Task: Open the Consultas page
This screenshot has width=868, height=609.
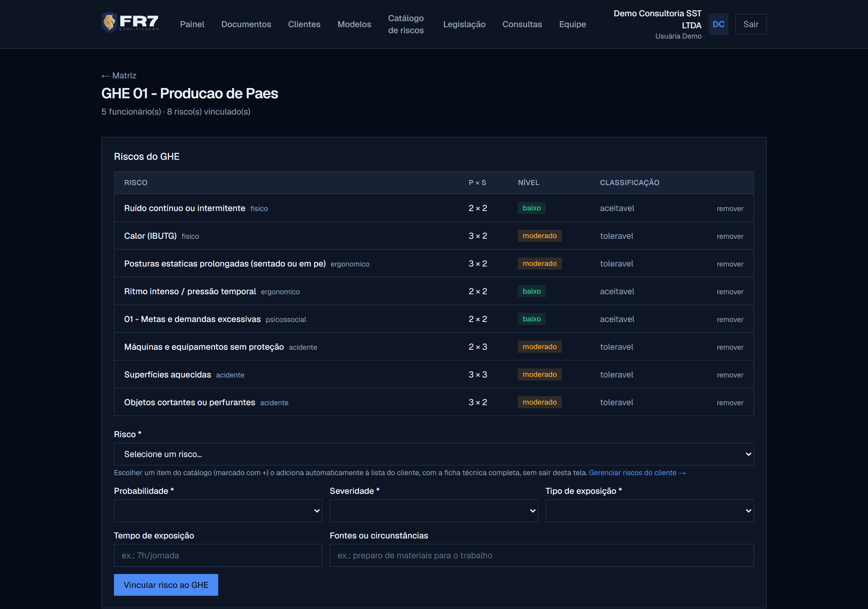Action: point(522,24)
